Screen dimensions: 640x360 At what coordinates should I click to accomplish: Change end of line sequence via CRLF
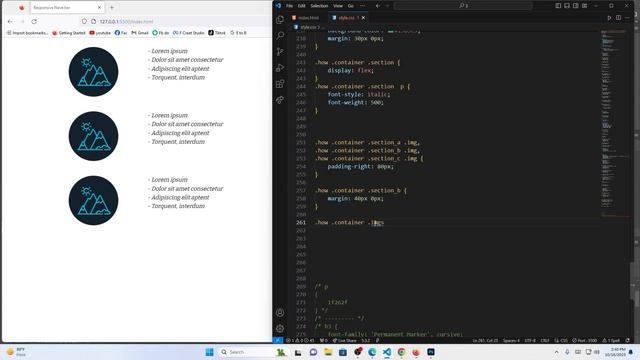(544, 340)
